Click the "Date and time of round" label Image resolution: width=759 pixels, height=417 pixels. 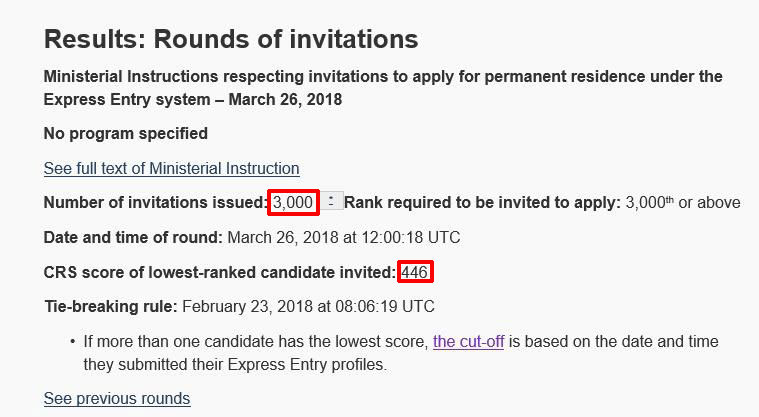pos(133,237)
